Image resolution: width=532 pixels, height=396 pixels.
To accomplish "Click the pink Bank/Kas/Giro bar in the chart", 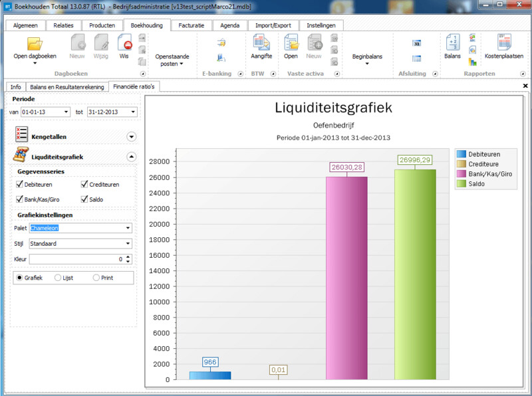I will click(x=346, y=278).
